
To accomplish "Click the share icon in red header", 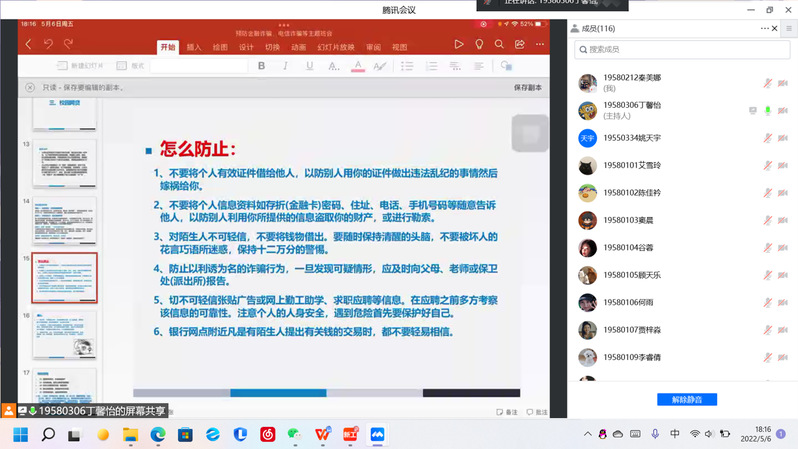I will 520,44.
